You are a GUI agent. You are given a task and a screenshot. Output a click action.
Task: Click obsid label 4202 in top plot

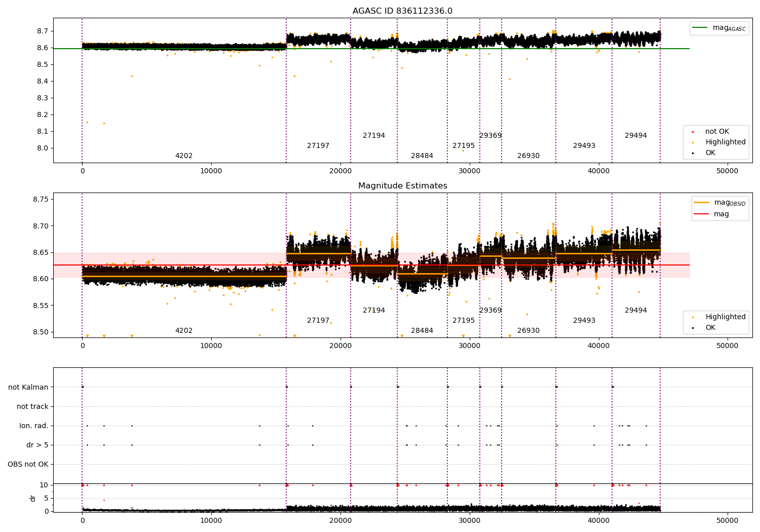(x=184, y=156)
